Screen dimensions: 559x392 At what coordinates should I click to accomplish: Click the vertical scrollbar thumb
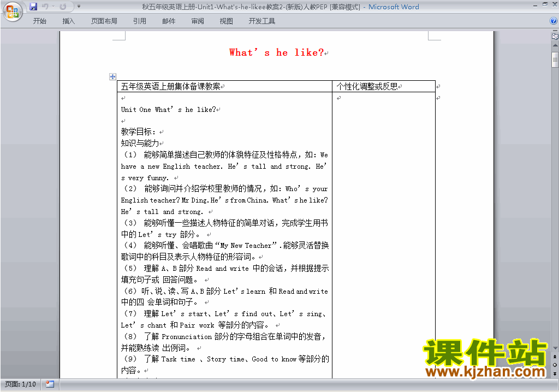(x=555, y=60)
